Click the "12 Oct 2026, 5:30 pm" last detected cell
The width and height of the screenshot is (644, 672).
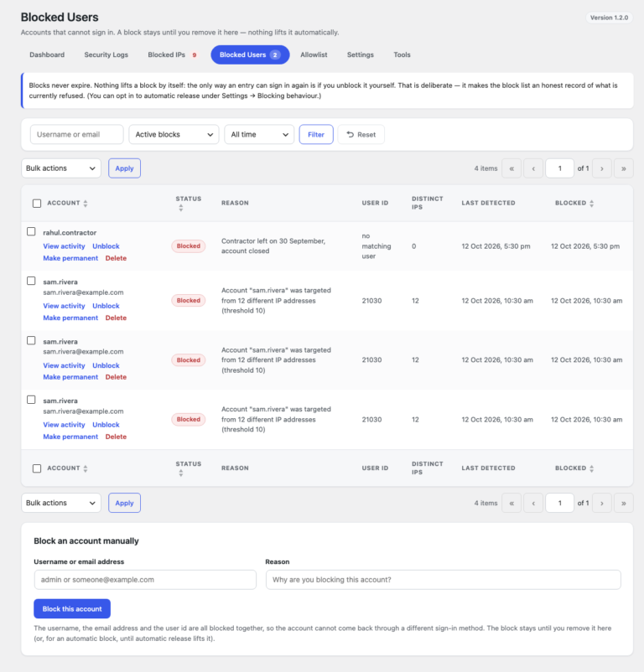coord(496,246)
